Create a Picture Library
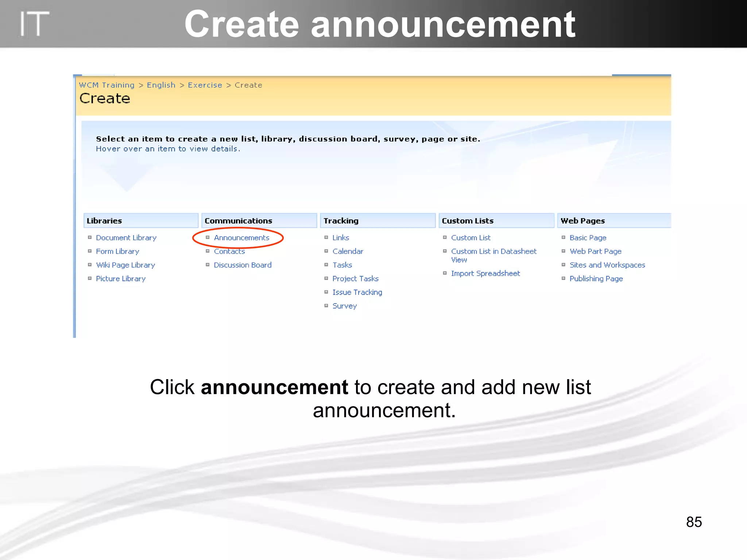Viewport: 747px width, 560px height. (121, 279)
